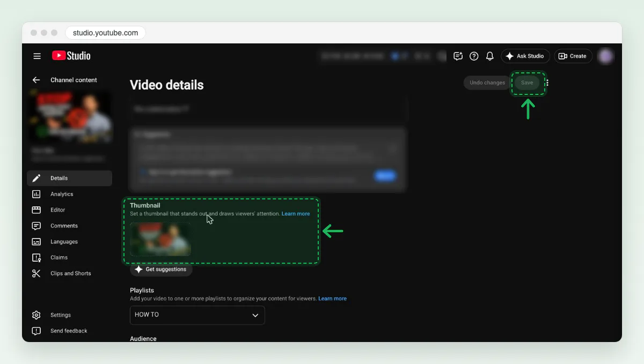The width and height of the screenshot is (644, 364).
Task: Open the notifications bell
Action: [489, 56]
